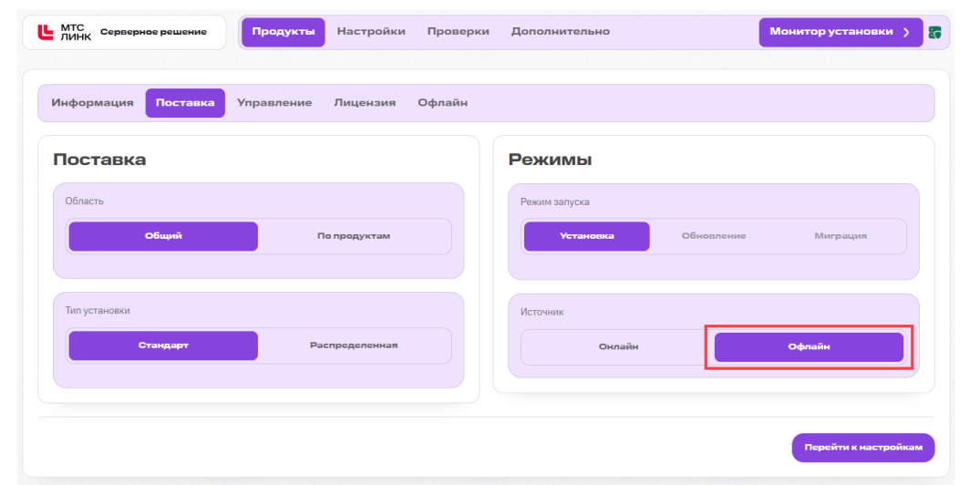Set Источник to Офлайн
The width and height of the screenshot is (980, 485).
(x=809, y=346)
